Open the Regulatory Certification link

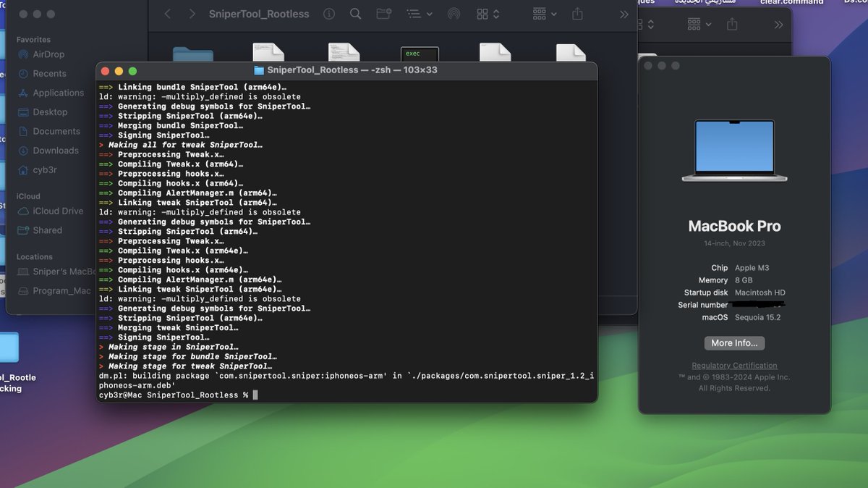tap(734, 366)
